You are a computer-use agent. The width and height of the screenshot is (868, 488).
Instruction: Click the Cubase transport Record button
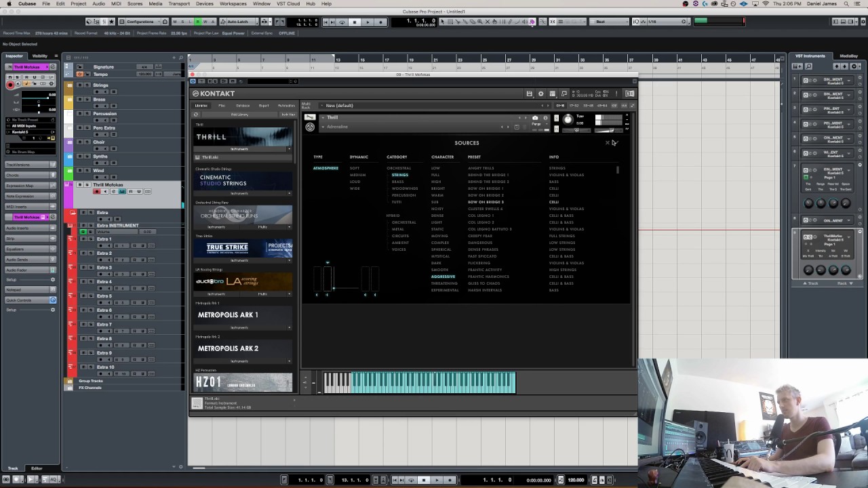tap(380, 22)
